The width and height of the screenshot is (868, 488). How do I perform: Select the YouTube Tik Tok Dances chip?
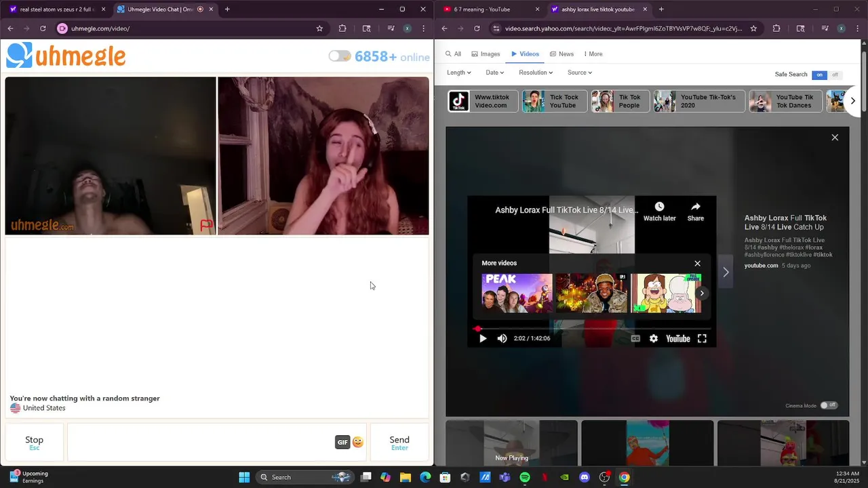point(785,101)
